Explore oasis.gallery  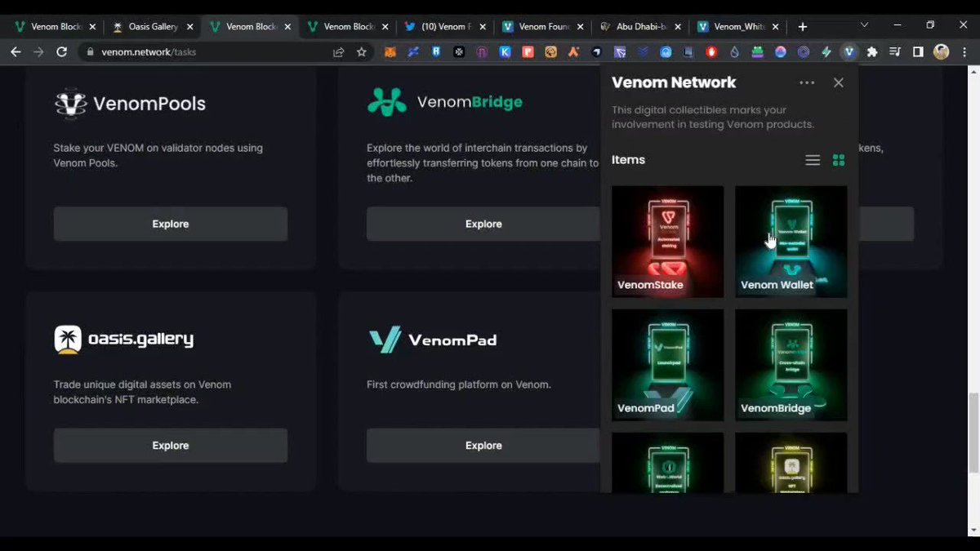click(171, 446)
